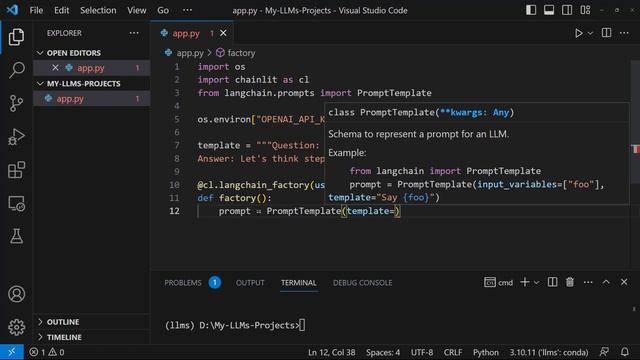The image size is (640, 360).
Task: Toggle the primary side bar layout icon
Action: pyautogui.click(x=531, y=10)
